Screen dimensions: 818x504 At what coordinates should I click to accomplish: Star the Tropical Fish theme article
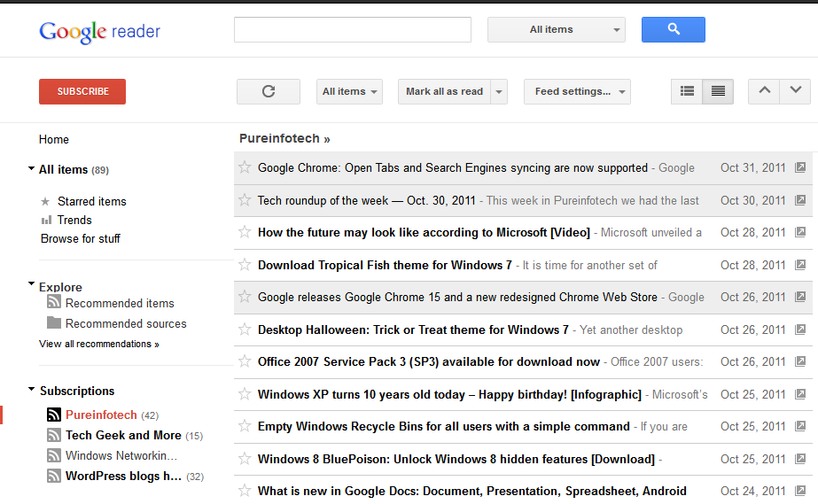245,264
